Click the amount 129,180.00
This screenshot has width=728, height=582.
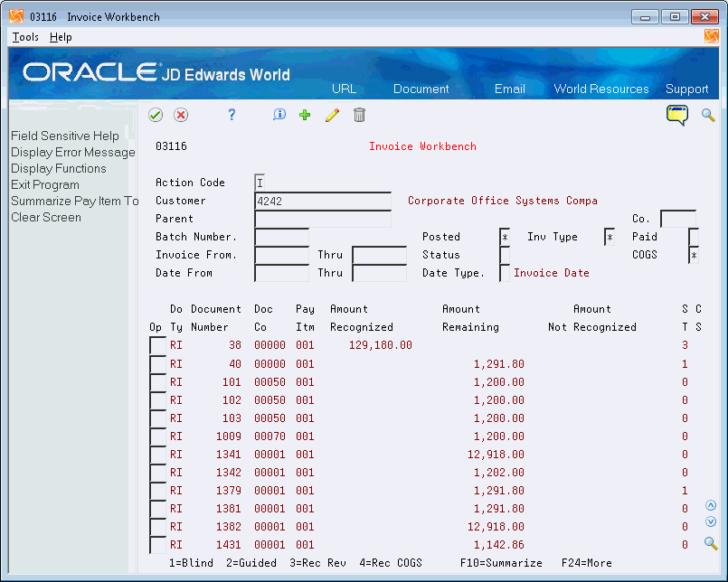(x=380, y=345)
